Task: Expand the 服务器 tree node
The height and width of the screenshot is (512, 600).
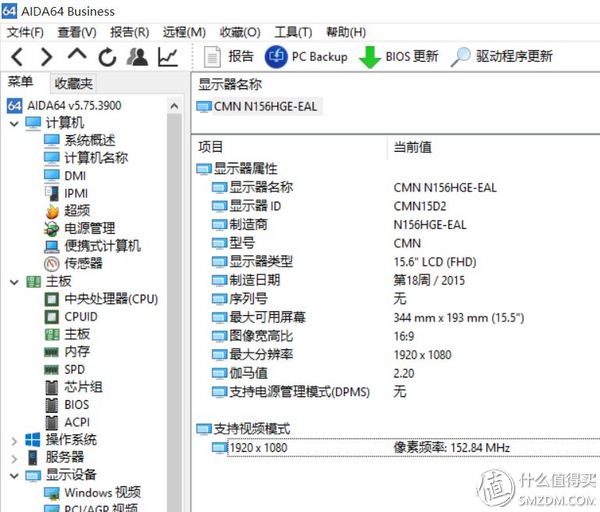Action: pyautogui.click(x=14, y=459)
